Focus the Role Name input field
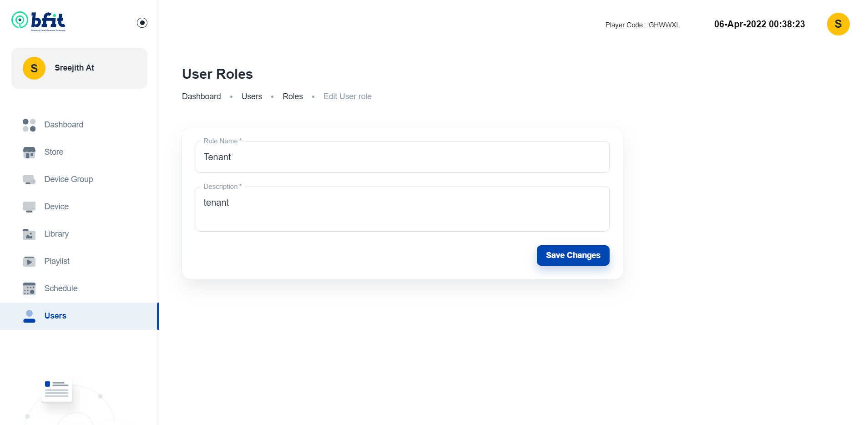This screenshot has width=868, height=425. tap(403, 157)
